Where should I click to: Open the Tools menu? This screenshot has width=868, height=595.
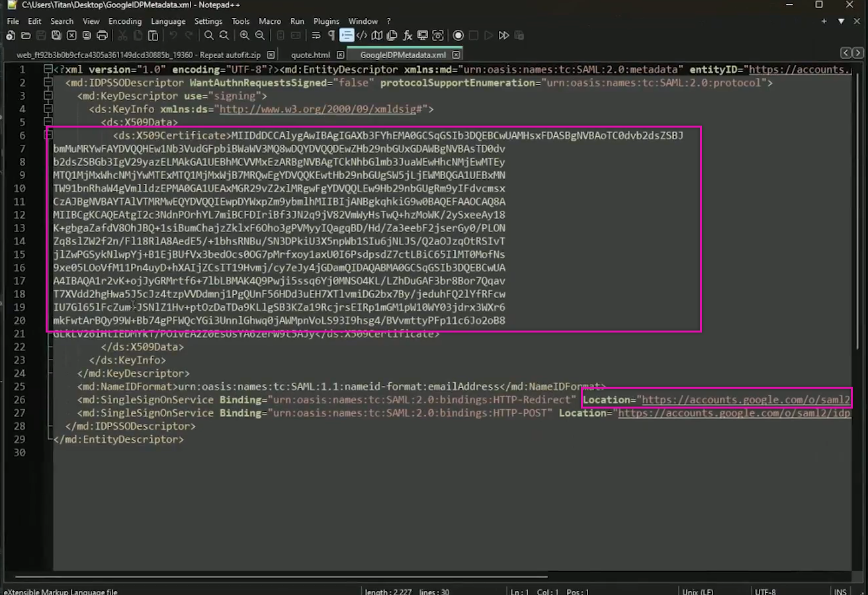point(241,21)
